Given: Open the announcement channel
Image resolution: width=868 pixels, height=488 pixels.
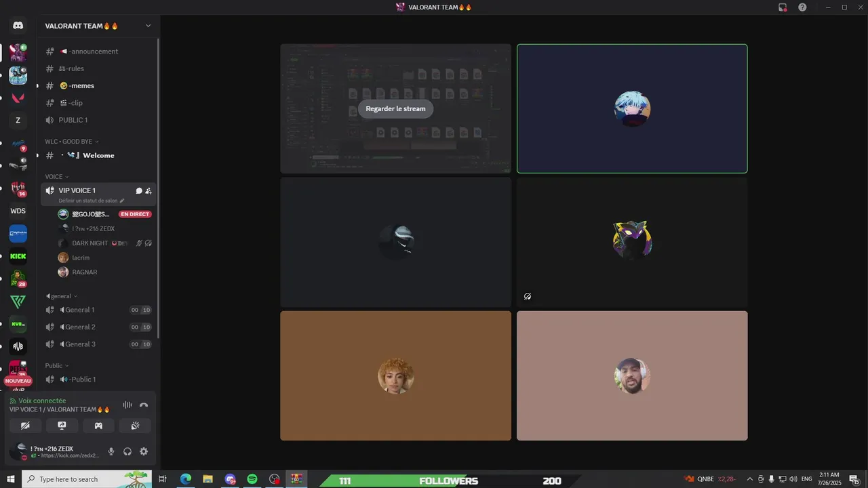Looking at the screenshot, I should click(x=98, y=52).
